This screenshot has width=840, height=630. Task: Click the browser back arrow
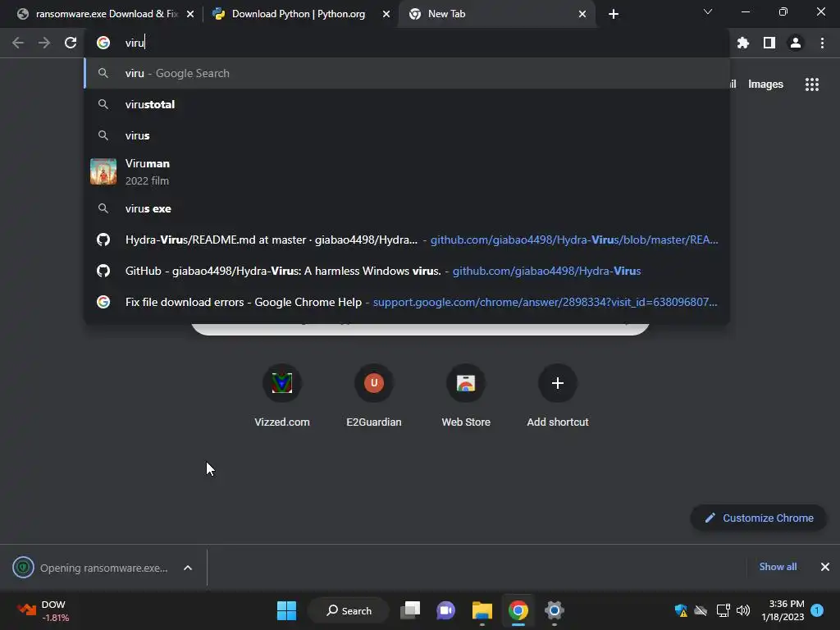pos(18,43)
